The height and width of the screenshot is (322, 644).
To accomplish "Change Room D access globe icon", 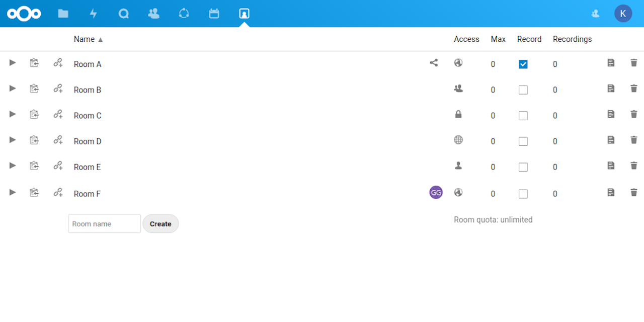I will click(458, 140).
